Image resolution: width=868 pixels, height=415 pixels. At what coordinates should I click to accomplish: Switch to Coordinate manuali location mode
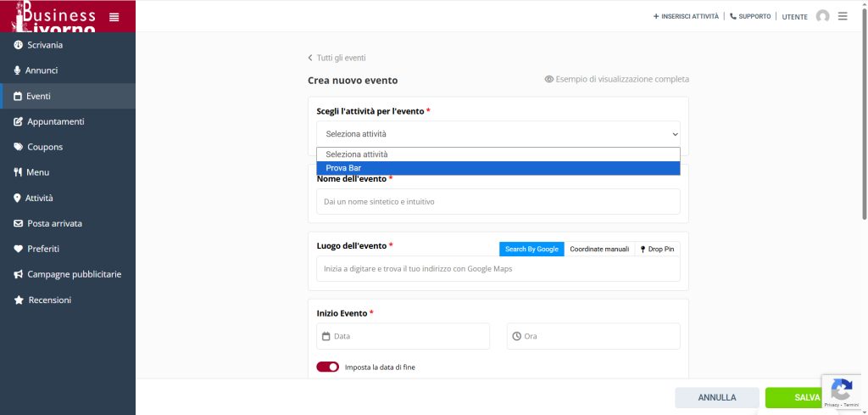[x=599, y=249]
